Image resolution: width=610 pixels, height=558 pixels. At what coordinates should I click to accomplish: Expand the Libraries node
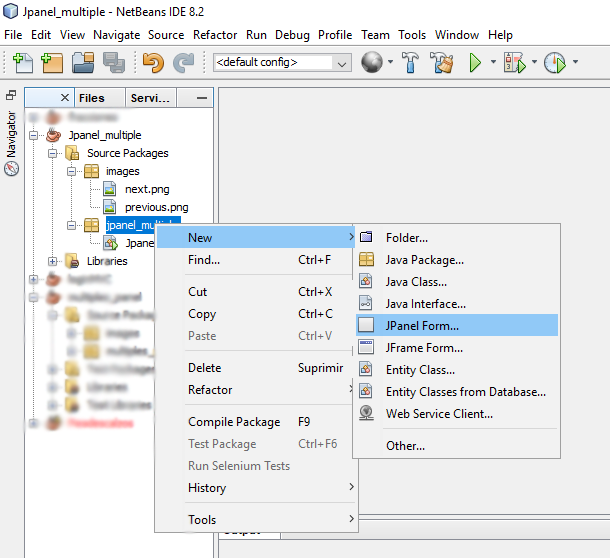53,261
